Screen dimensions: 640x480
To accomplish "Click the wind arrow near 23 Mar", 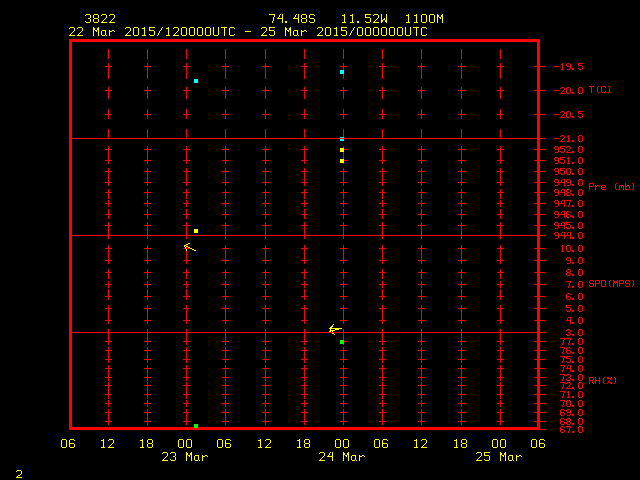I will (189, 246).
